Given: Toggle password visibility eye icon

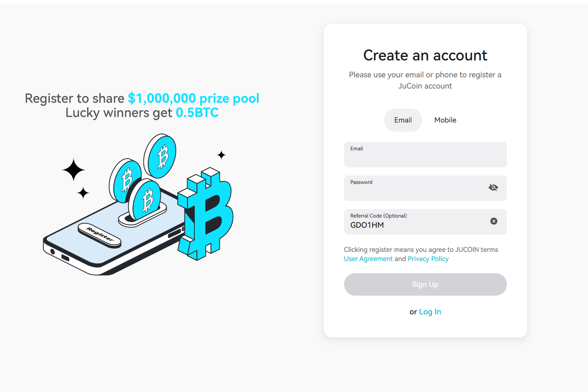Looking at the screenshot, I should pyautogui.click(x=493, y=188).
